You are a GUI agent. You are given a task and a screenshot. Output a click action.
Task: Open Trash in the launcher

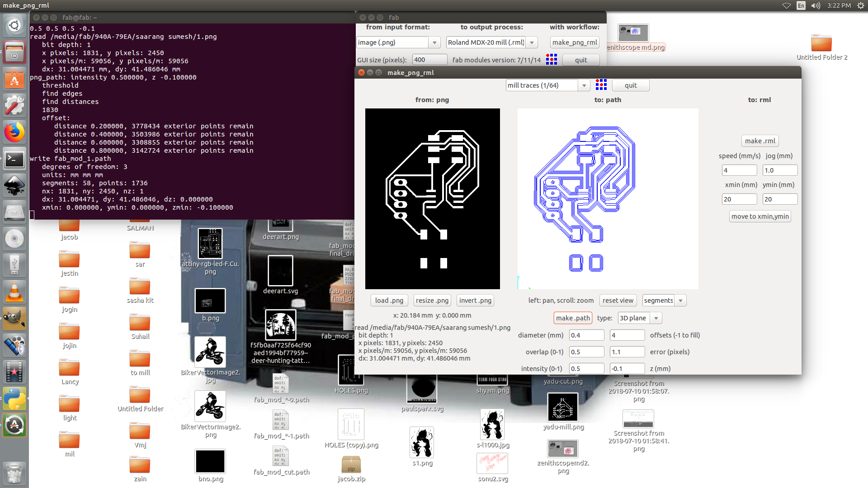tap(14, 473)
